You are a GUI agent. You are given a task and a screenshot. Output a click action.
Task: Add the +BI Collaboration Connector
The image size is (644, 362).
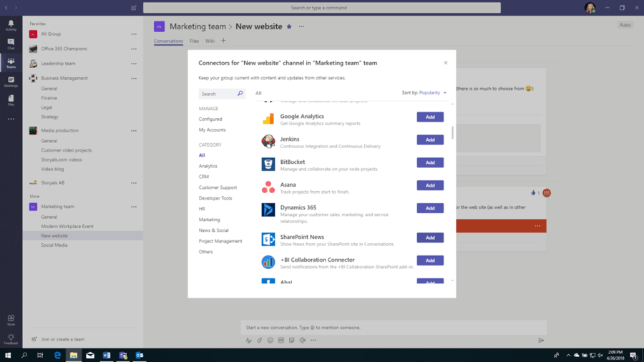[x=430, y=260]
